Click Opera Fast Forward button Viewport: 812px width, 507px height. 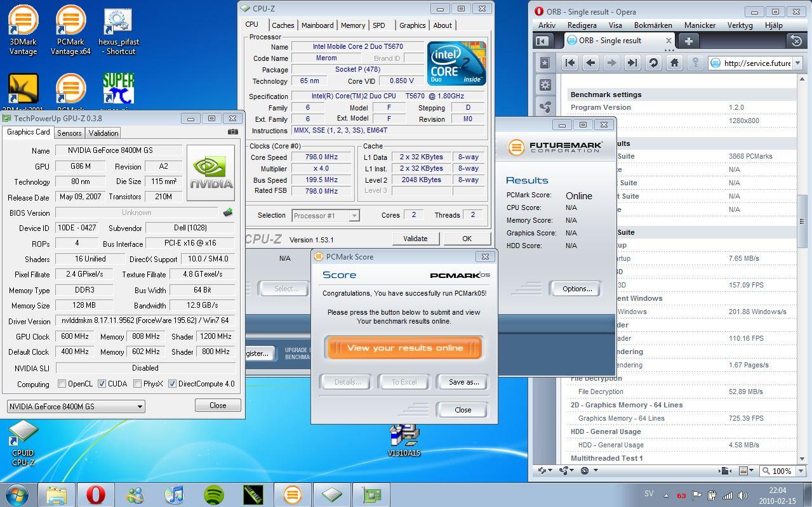point(632,62)
